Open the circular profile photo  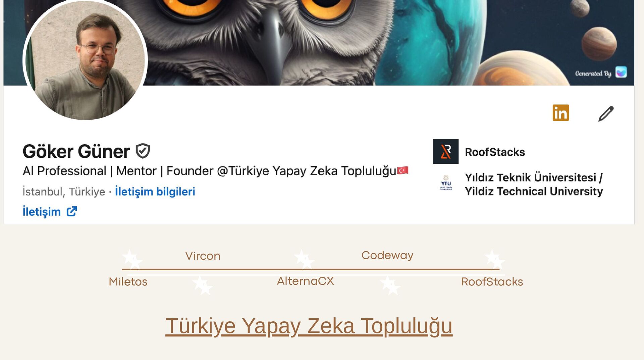tap(85, 60)
